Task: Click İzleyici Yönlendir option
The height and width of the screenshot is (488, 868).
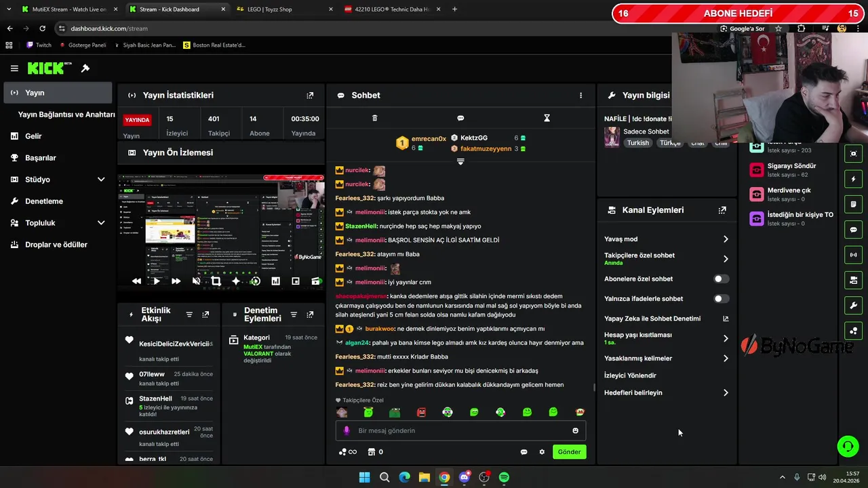Action: 630,375
